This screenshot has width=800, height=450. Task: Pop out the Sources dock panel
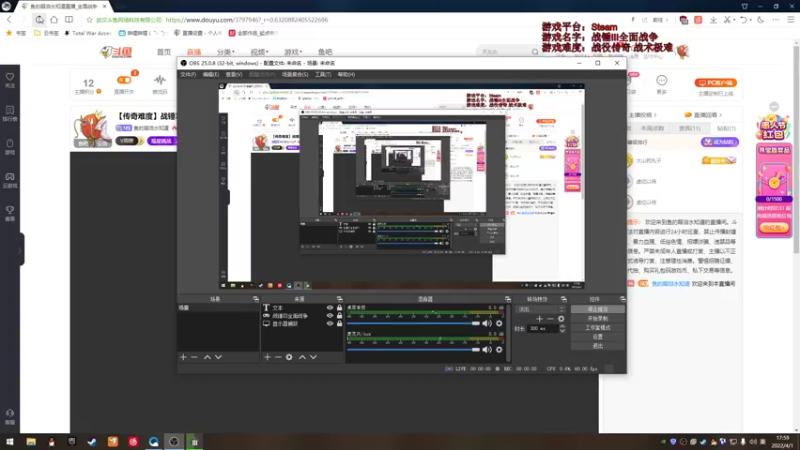(x=339, y=299)
